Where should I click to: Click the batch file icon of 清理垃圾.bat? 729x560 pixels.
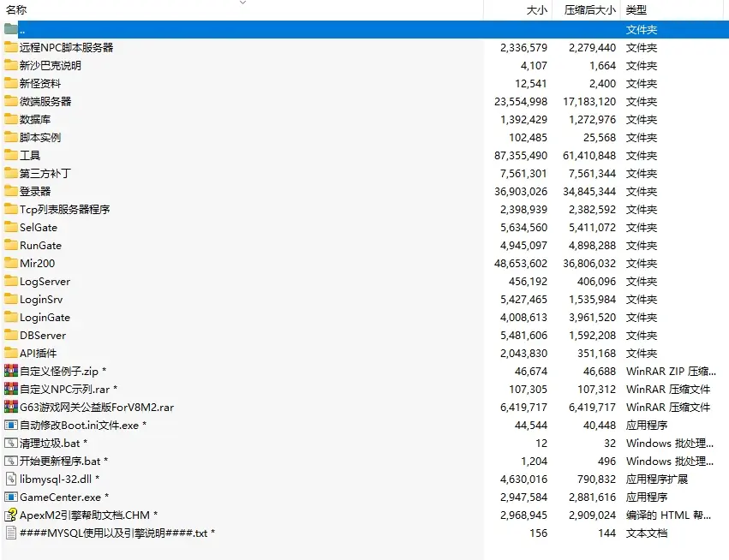(10, 443)
